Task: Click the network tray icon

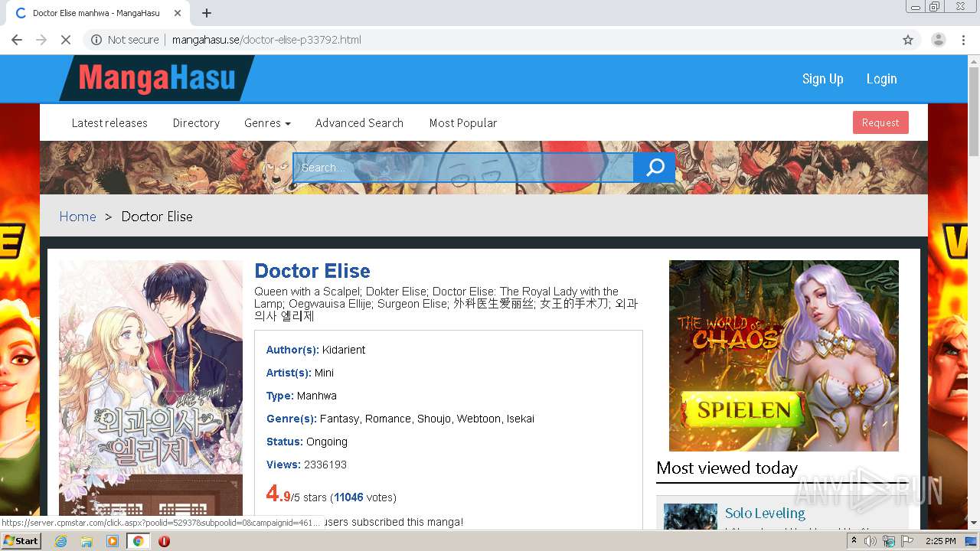Action: tap(889, 541)
